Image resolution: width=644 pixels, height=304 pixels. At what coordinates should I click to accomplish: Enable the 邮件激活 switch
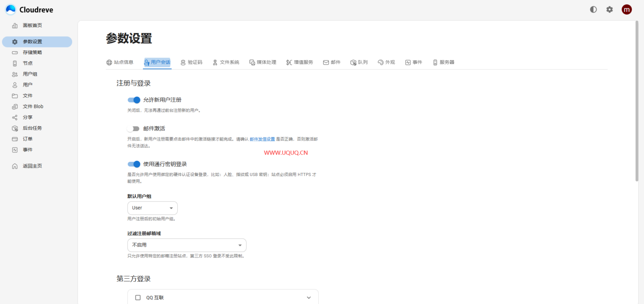coord(134,128)
